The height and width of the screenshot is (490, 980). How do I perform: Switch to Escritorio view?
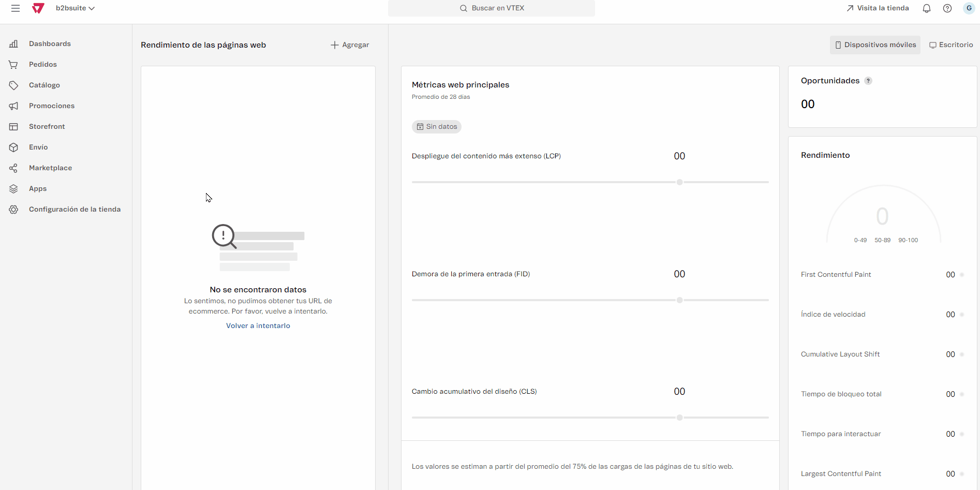tap(951, 45)
